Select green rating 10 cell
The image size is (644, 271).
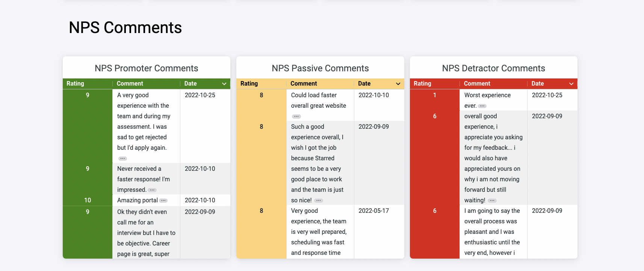[x=88, y=200]
